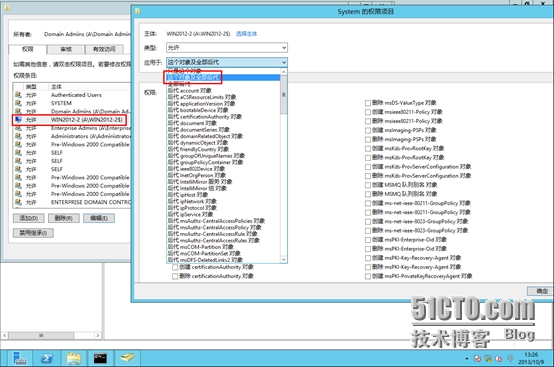Click the horizontal scrollbar right arrow
The image size is (554, 367).
point(98,335)
